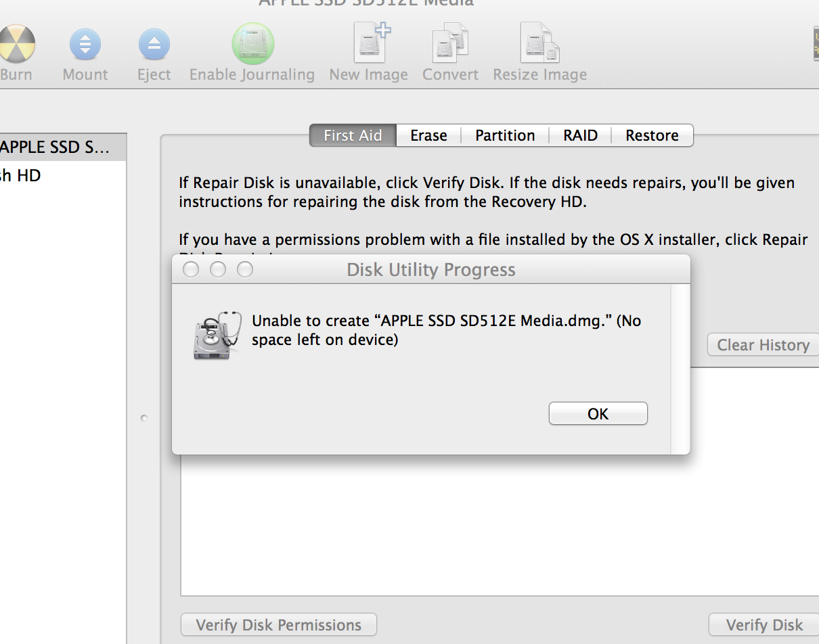Select the First Aid tab
819x644 pixels.
(353, 135)
